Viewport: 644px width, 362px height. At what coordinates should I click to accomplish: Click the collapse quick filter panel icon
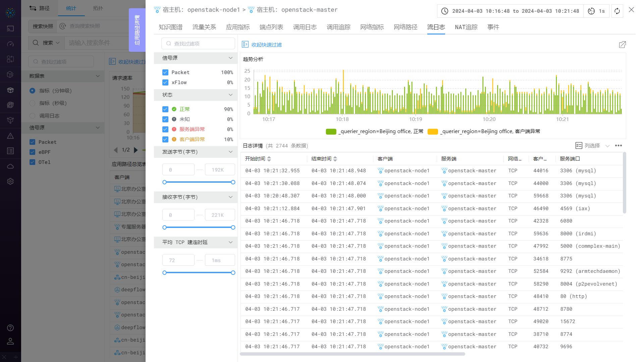(245, 45)
